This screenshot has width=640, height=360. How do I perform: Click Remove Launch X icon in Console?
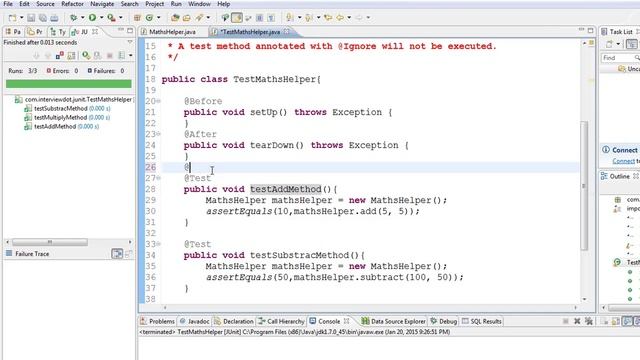tap(577, 321)
